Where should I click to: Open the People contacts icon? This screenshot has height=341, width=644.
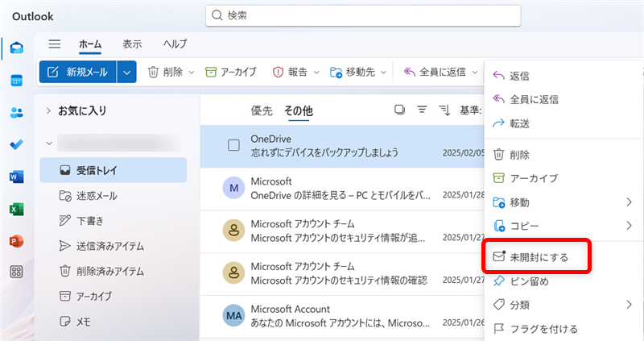16,112
